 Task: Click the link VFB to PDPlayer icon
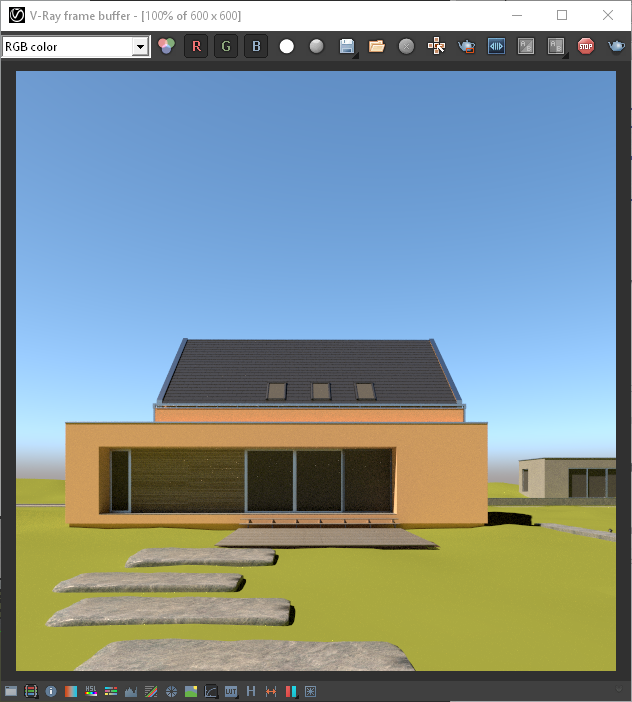click(x=496, y=46)
